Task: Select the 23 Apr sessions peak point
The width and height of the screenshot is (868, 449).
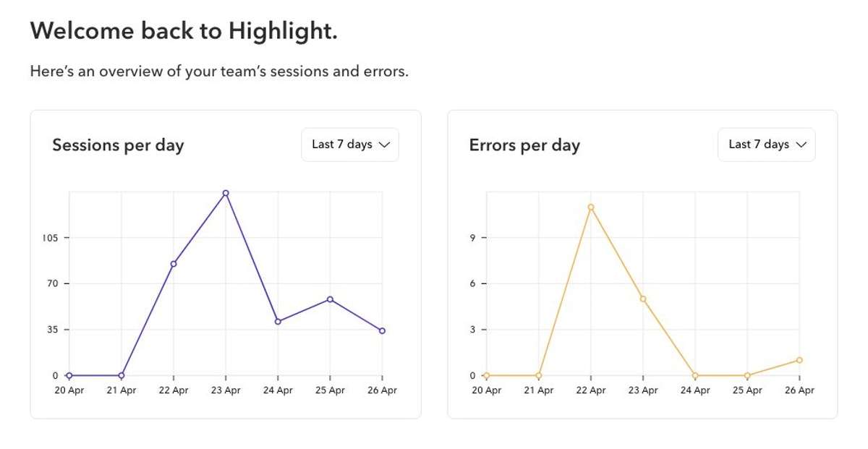Action: (226, 193)
